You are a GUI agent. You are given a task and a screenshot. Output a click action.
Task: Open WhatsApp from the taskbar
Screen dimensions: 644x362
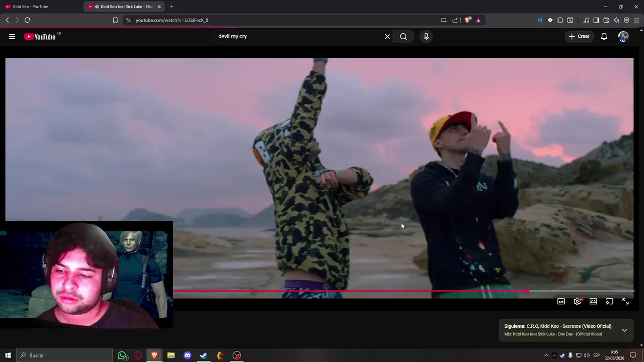click(122, 355)
